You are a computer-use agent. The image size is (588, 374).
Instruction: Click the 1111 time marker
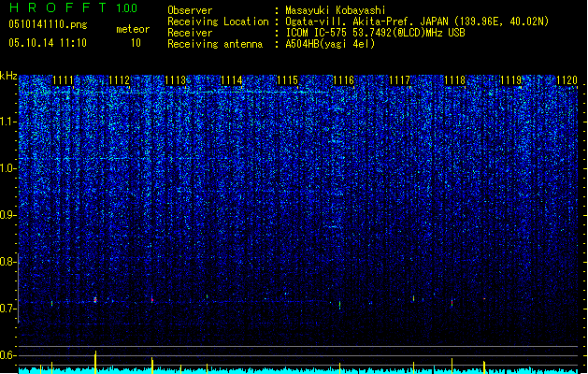[x=63, y=80]
